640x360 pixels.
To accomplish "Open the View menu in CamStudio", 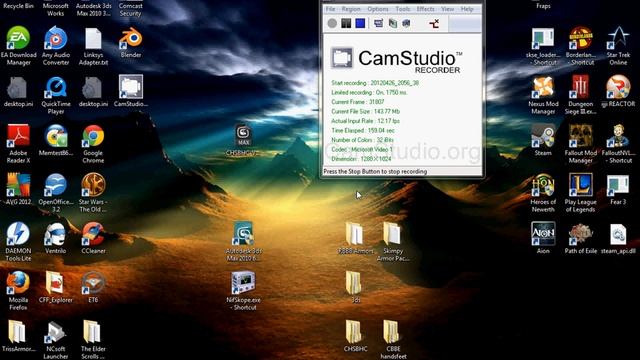I will pos(447,9).
